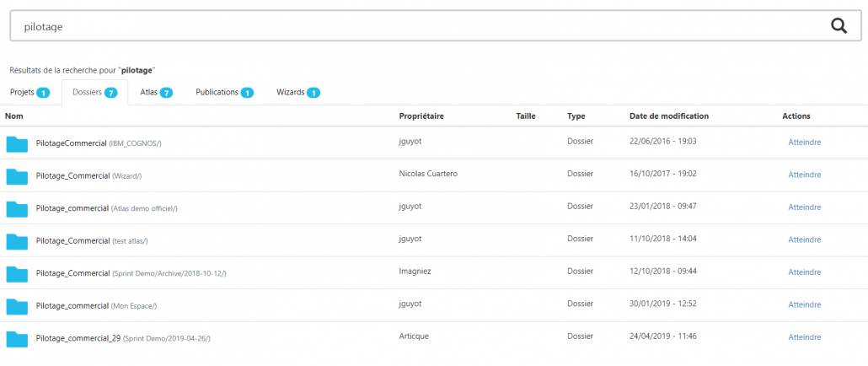Sort by the Nom column header
Viewport: 868px width, 366px height.
pos(13,116)
